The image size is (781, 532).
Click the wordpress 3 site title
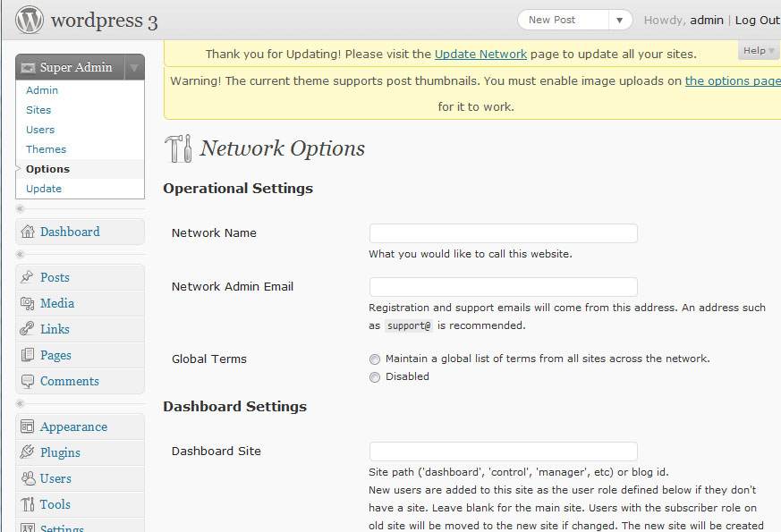point(104,21)
